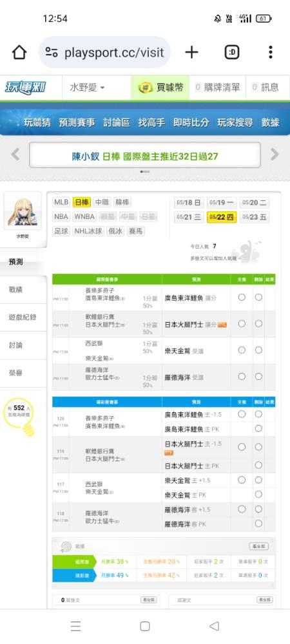The width and height of the screenshot is (290, 644).
Task: Open the 購牌清單 menu
Action: tap(217, 88)
